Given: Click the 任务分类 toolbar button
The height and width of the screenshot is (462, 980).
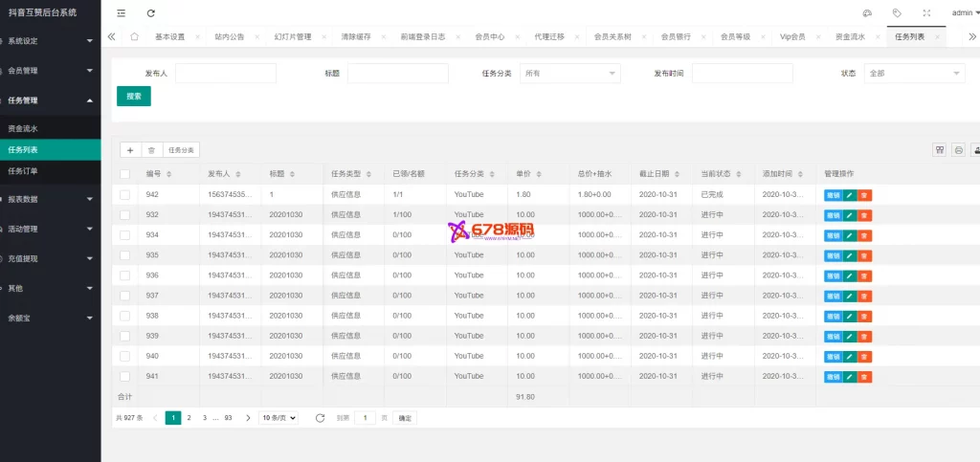Looking at the screenshot, I should tap(181, 150).
